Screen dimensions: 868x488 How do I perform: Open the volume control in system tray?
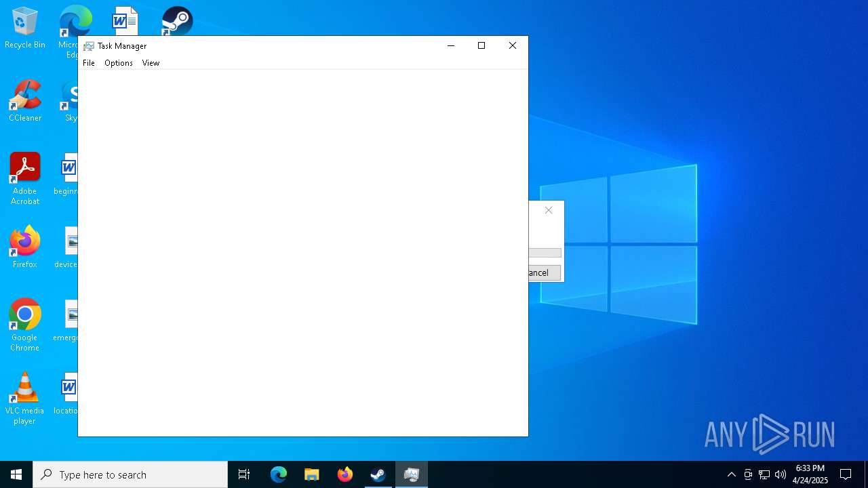[x=781, y=474]
